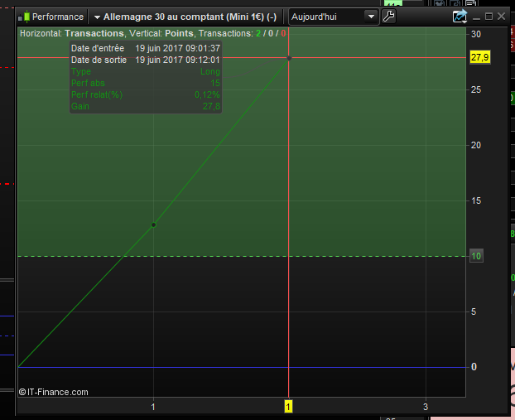The image size is (515, 420).
Task: Open the instrument selector dropdown arrow
Action: [x=97, y=17]
